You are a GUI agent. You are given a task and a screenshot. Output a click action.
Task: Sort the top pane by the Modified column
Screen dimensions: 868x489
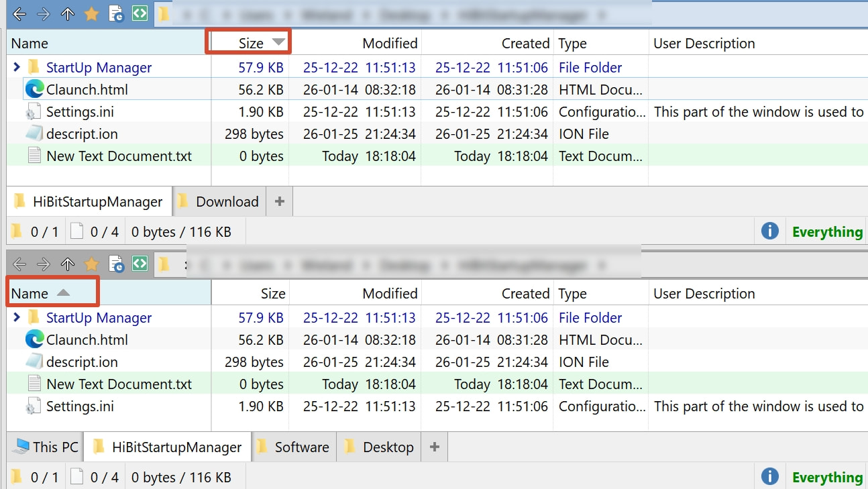pyautogui.click(x=389, y=44)
